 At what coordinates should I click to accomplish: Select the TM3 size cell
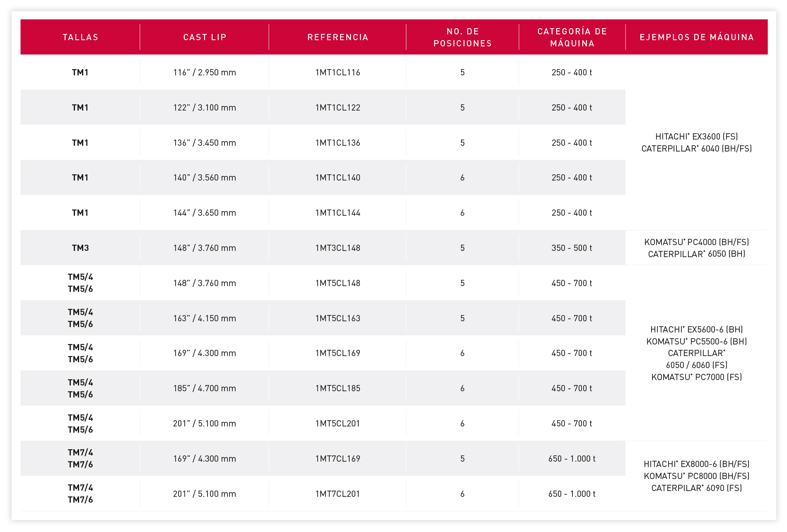[x=80, y=248]
